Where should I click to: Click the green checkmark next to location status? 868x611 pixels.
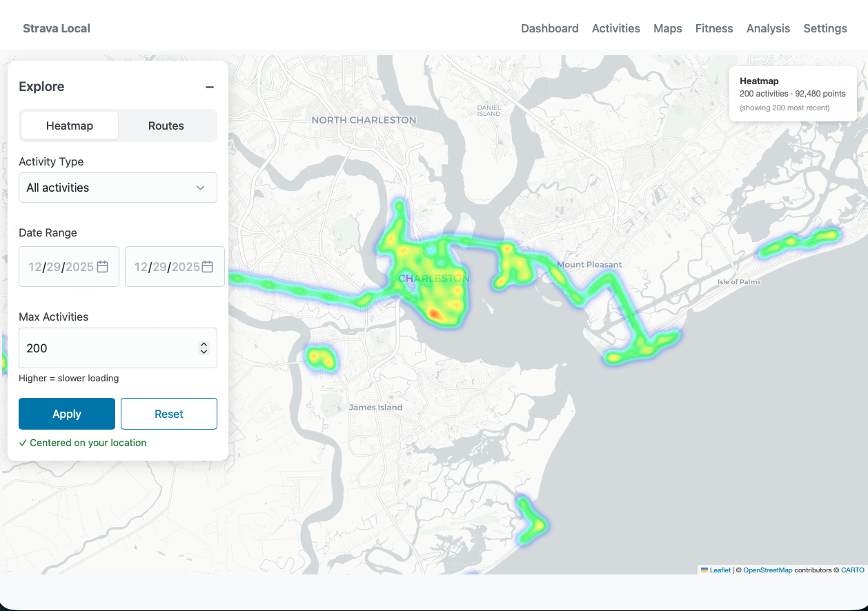pyautogui.click(x=23, y=443)
